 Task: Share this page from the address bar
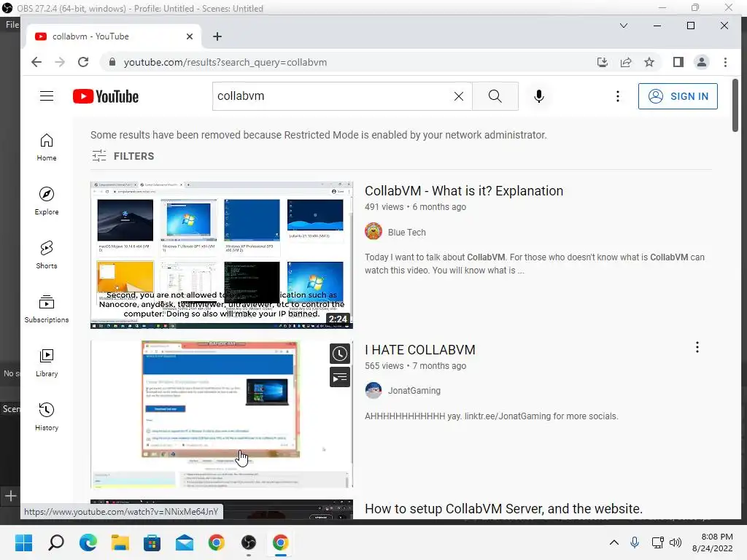click(x=626, y=63)
